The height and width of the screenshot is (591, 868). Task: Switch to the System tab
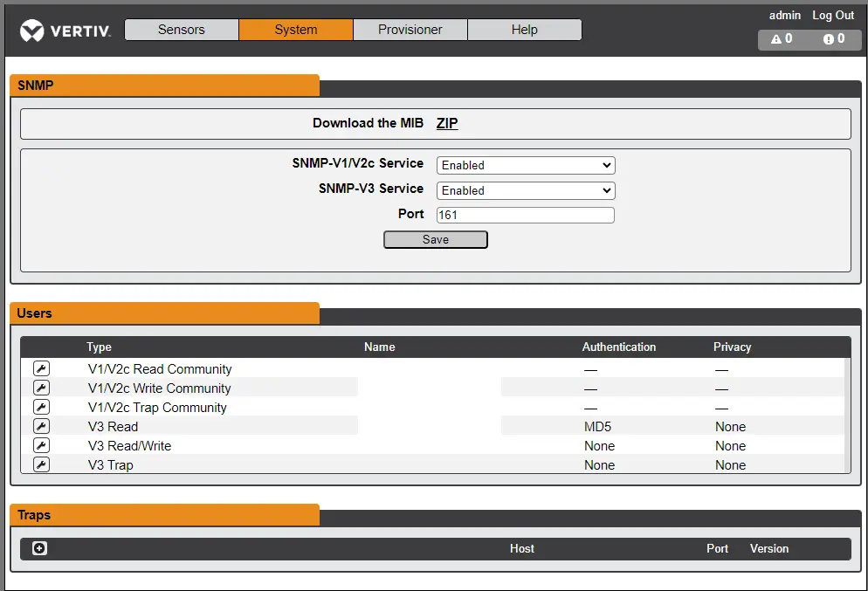(296, 30)
